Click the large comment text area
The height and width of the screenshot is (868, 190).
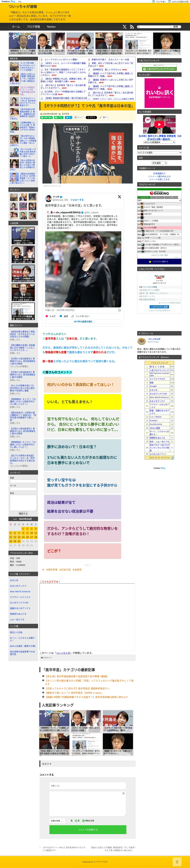click(88, 804)
